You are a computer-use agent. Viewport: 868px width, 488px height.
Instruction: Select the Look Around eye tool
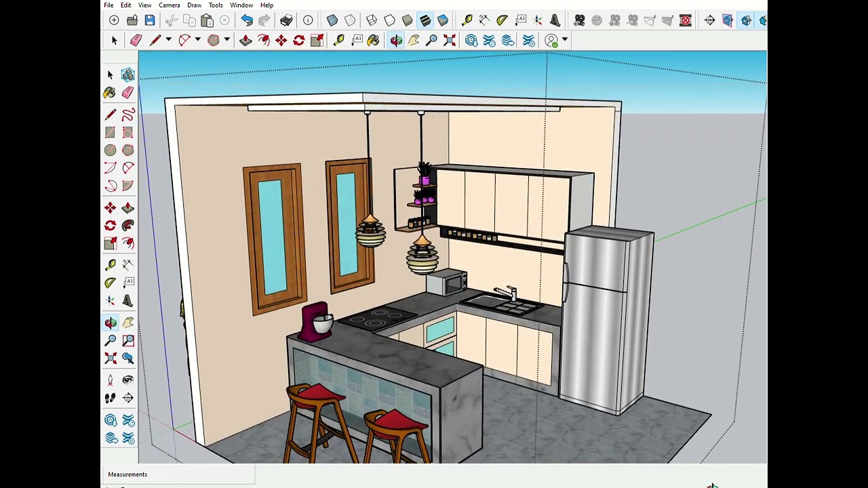[x=128, y=380]
